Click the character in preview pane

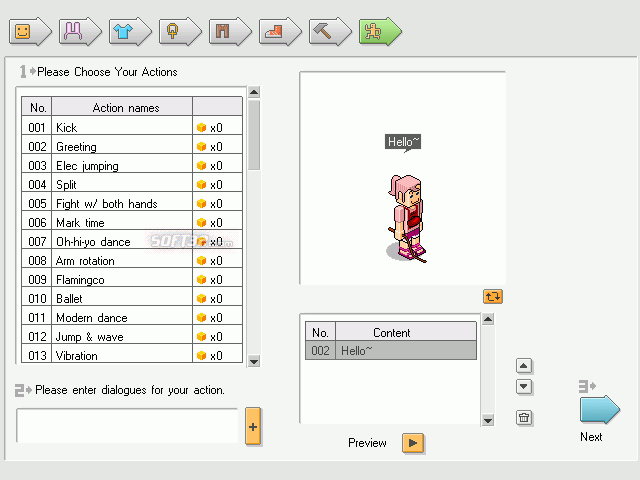[x=406, y=218]
